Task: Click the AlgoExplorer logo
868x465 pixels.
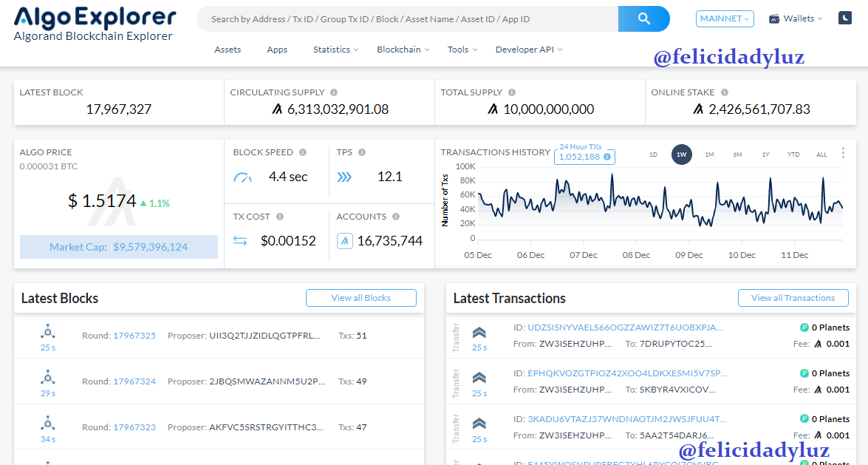Action: 94,24
